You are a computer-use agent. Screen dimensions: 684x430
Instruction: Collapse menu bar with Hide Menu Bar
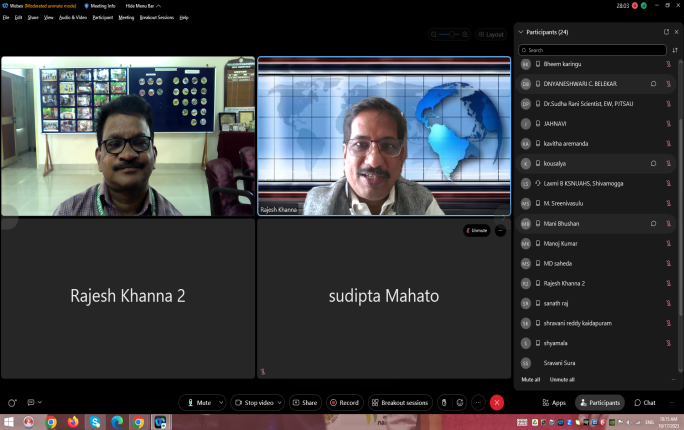(143, 6)
